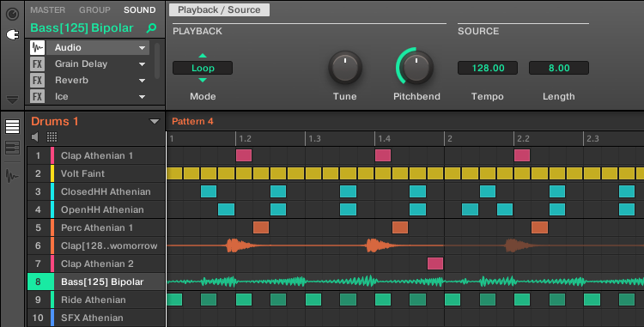Click the slot number 8 for Bass[125] Bipolar
This screenshot has width=644, height=327.
[38, 282]
